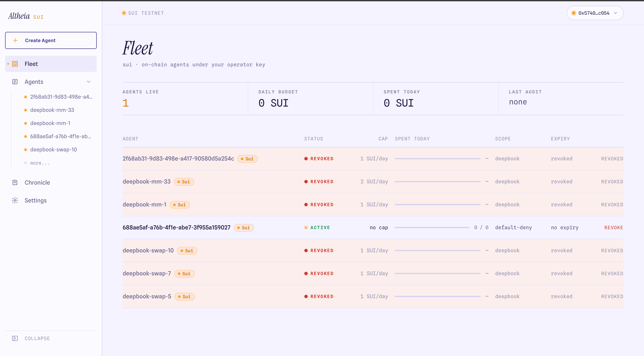Click the Sui badge on deepbook-mm-33 row
This screenshot has width=644, height=356.
click(184, 182)
